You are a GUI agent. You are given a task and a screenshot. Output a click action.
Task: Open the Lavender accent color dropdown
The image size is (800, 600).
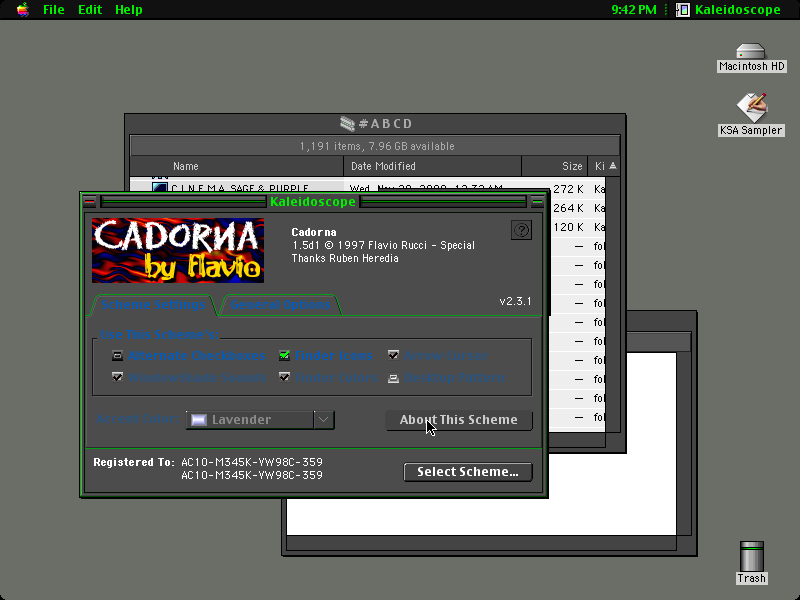click(260, 420)
